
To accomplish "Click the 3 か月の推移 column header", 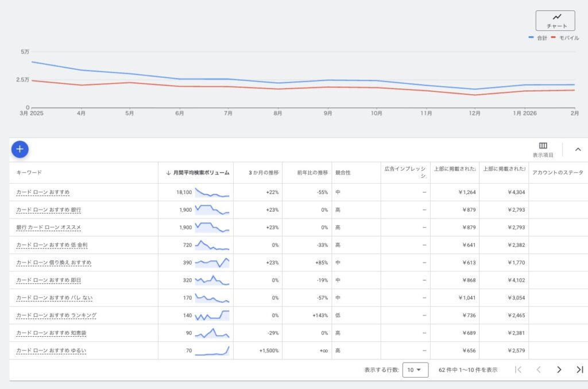I will pyautogui.click(x=264, y=173).
